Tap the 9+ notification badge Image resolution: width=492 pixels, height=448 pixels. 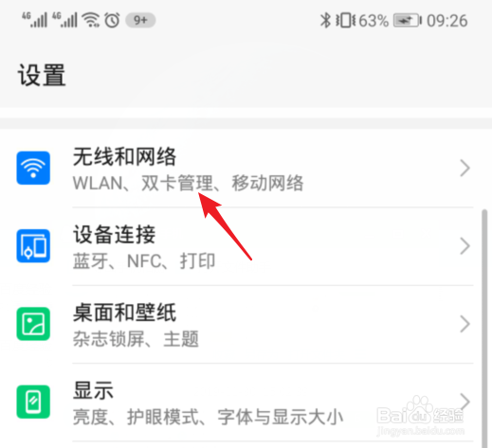(x=140, y=20)
